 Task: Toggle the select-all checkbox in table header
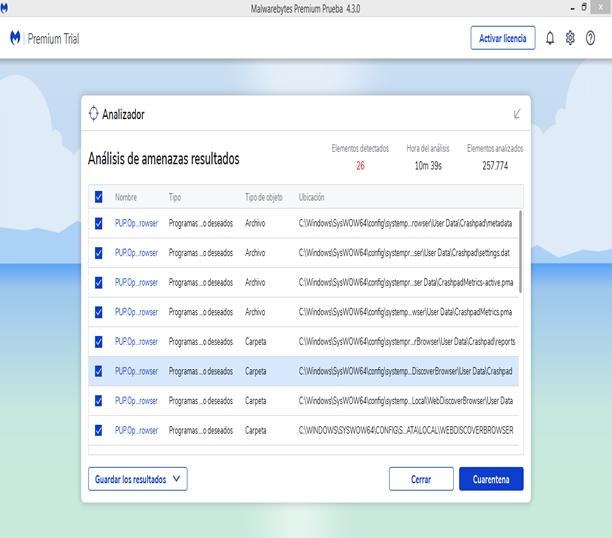pyautogui.click(x=99, y=197)
